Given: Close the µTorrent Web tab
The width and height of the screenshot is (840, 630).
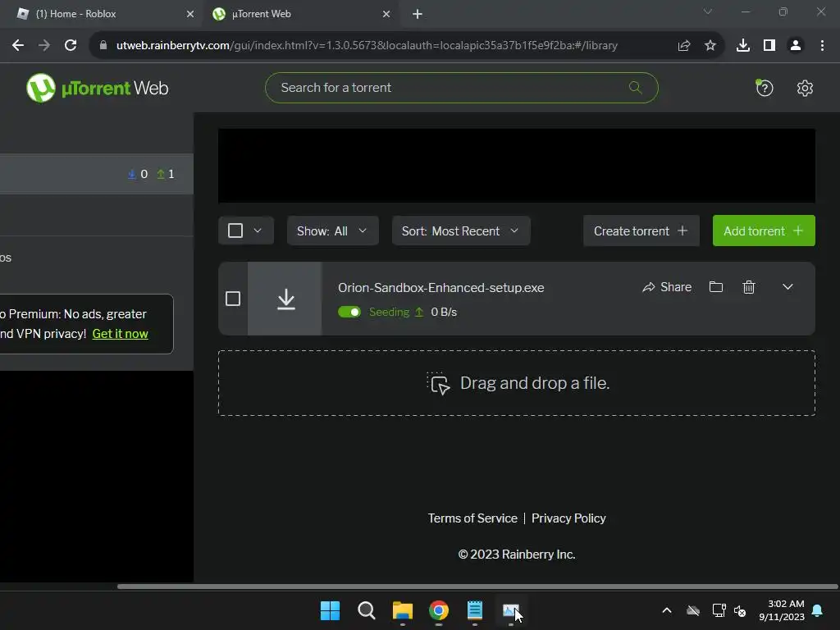Looking at the screenshot, I should pyautogui.click(x=386, y=14).
